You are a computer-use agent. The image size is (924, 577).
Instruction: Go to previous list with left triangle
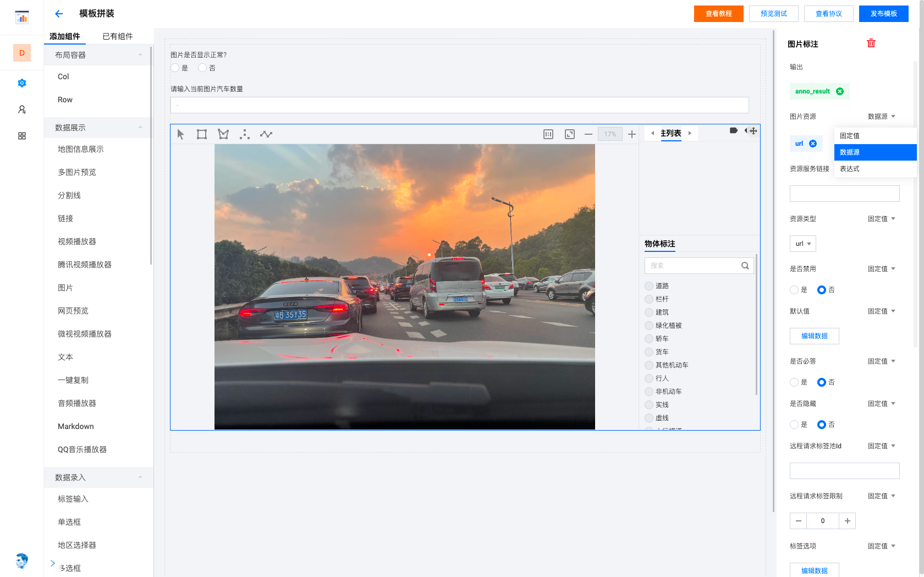click(x=653, y=133)
